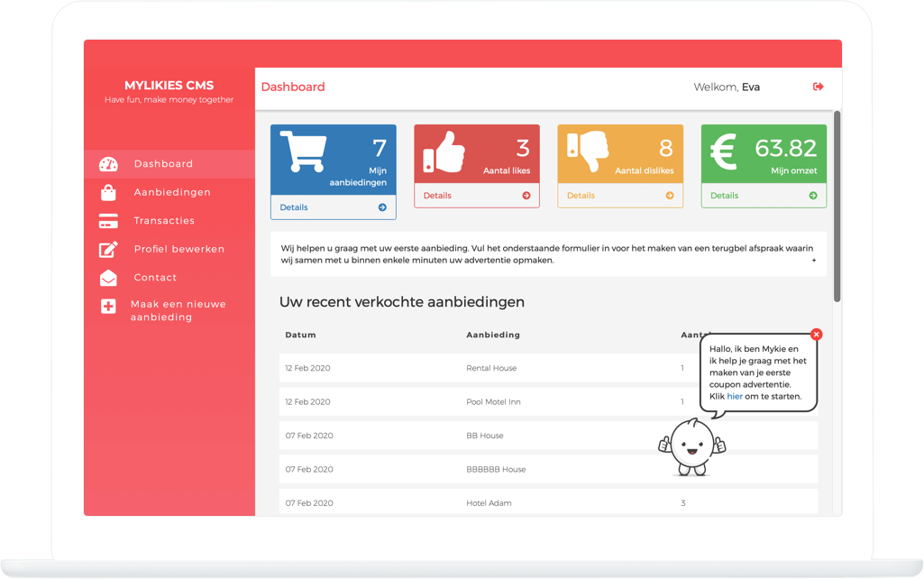This screenshot has height=579, width=924.
Task: Click the euro sign icon on omzet card
Action: [724, 152]
